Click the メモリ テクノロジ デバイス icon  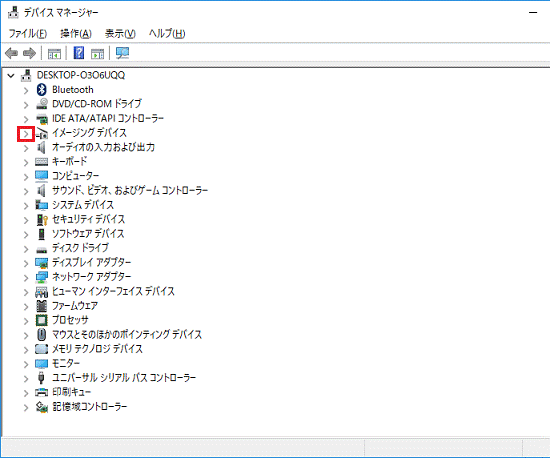pos(42,349)
